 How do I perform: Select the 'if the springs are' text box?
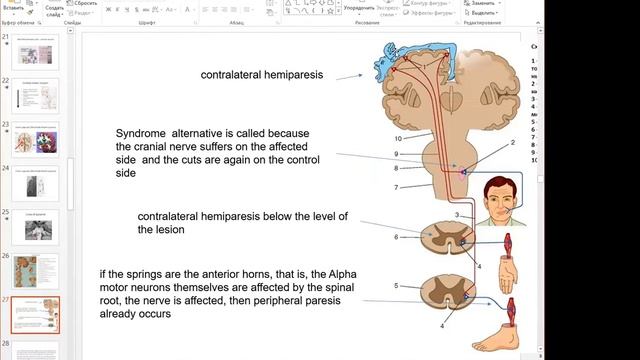[x=228, y=294]
